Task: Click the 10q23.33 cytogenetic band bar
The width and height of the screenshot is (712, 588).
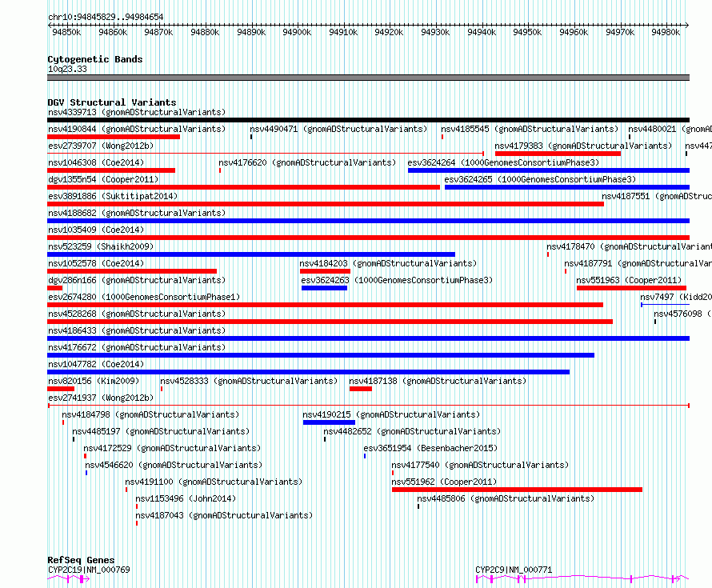Action: click(x=368, y=78)
